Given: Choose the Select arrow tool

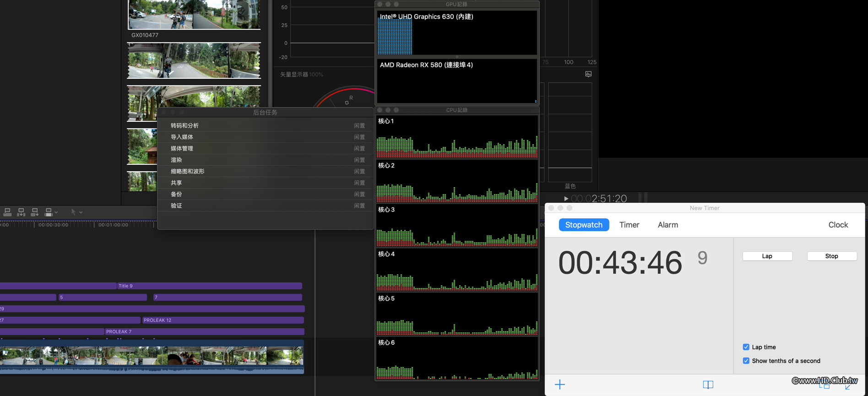Looking at the screenshot, I should coord(73,212).
